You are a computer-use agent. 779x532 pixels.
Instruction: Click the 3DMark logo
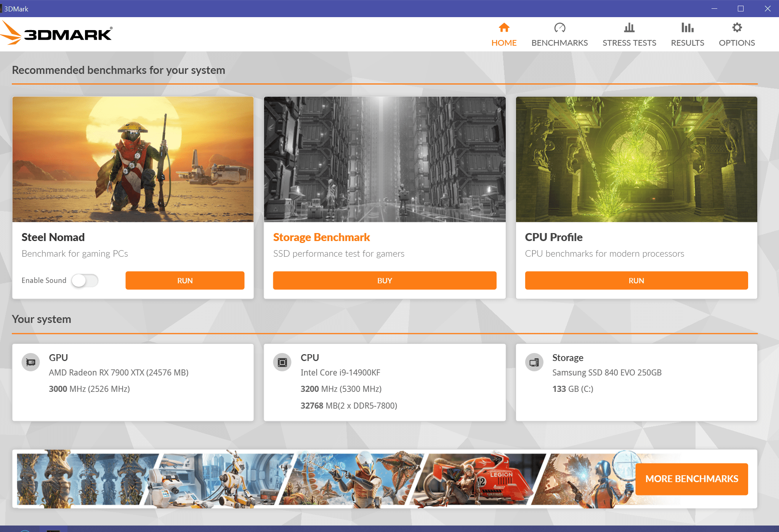click(57, 34)
